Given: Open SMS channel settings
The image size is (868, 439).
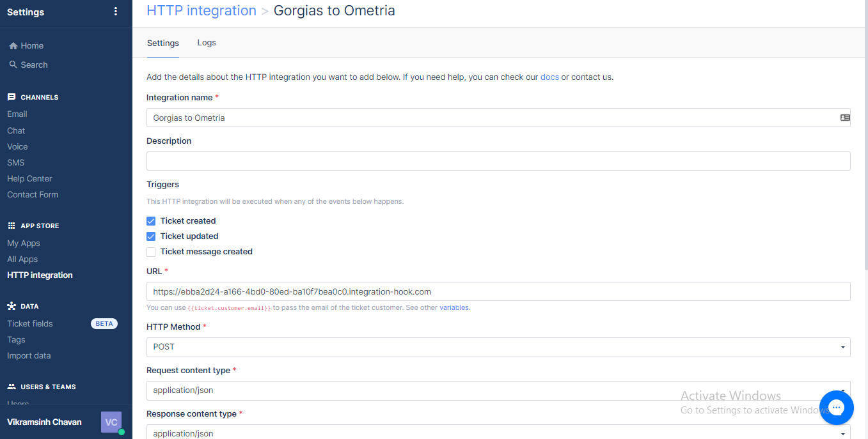Looking at the screenshot, I should 15,162.
